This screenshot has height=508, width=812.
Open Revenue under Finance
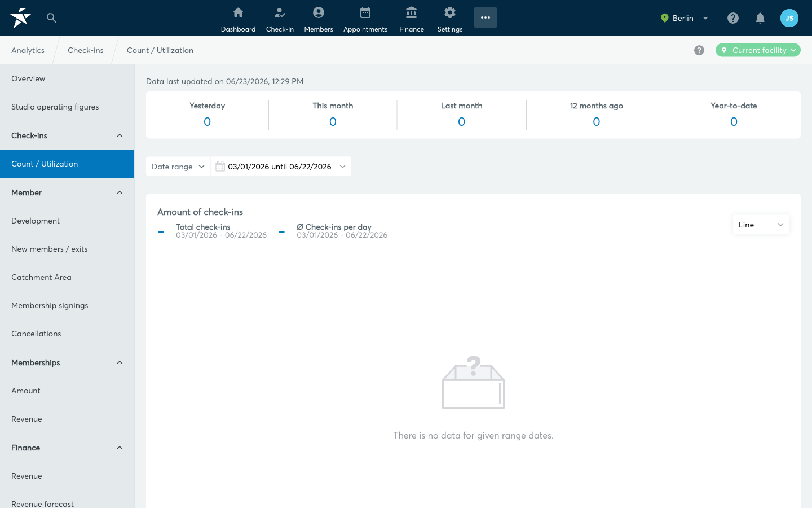(67, 476)
